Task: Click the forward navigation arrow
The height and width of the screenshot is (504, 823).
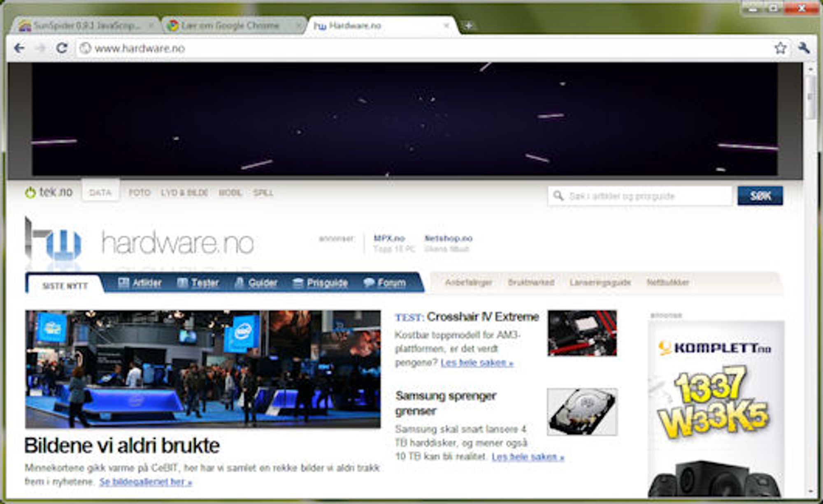Action: [40, 48]
